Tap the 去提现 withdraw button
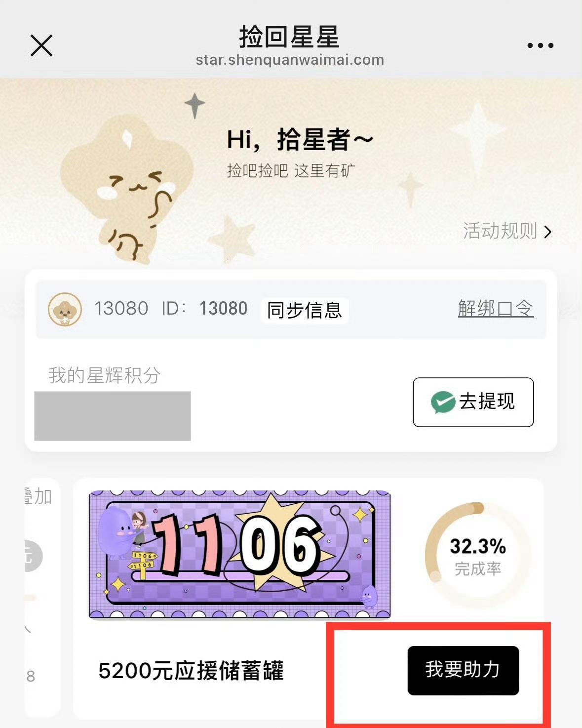This screenshot has height=728, width=582. [473, 402]
